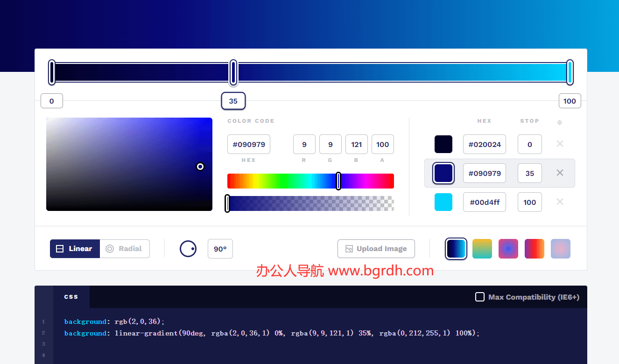Select the yellow-teal gradient preset
The height and width of the screenshot is (364, 619).
click(482, 249)
